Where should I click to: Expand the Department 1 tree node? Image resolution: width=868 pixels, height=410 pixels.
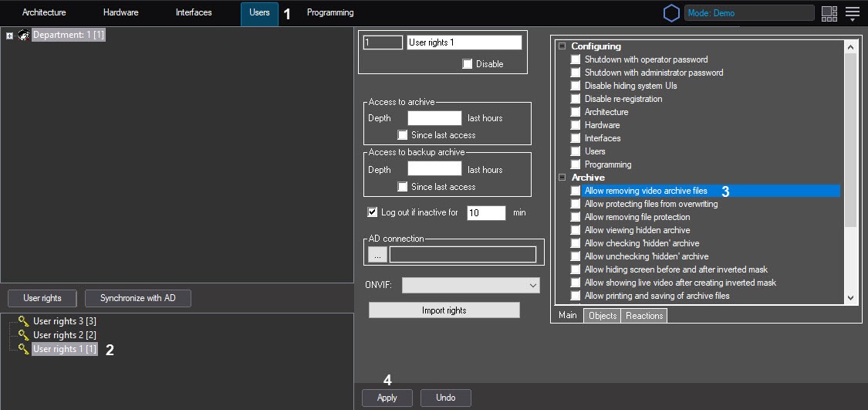9,36
